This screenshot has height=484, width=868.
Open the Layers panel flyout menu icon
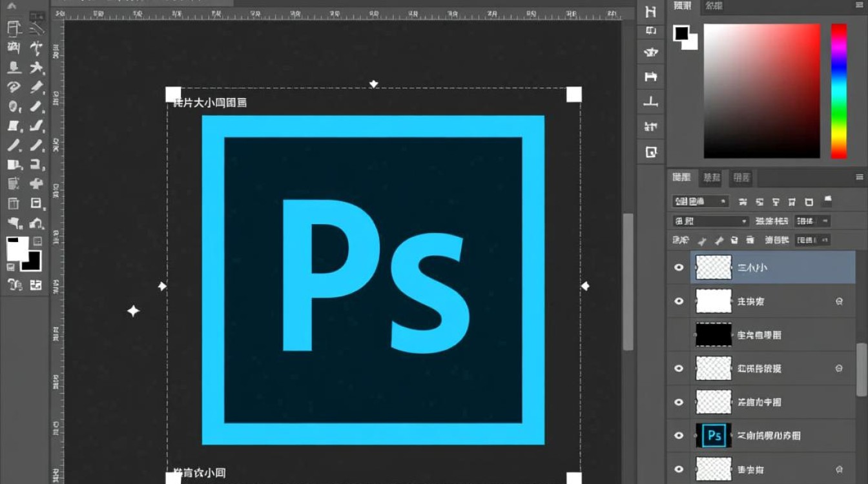coord(859,177)
